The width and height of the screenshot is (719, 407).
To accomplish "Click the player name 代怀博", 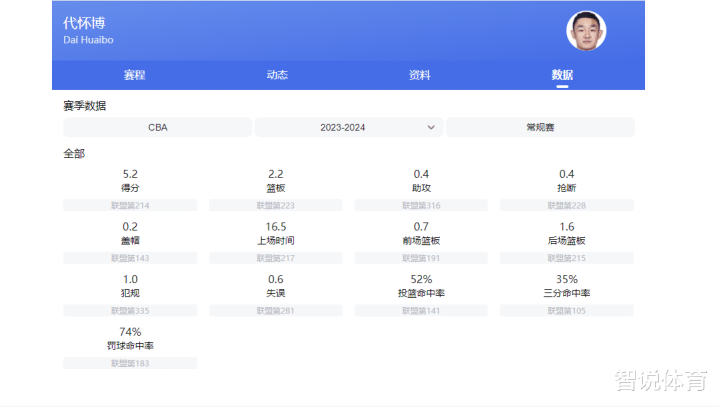I will (x=84, y=23).
